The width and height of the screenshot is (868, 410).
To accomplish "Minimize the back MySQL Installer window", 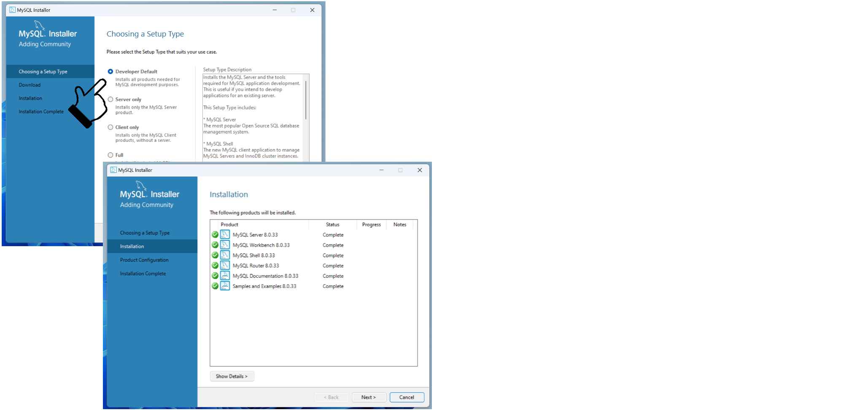I will (275, 10).
